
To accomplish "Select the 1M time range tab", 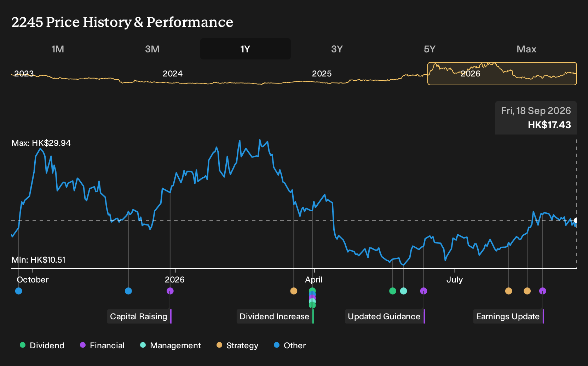I will point(58,49).
